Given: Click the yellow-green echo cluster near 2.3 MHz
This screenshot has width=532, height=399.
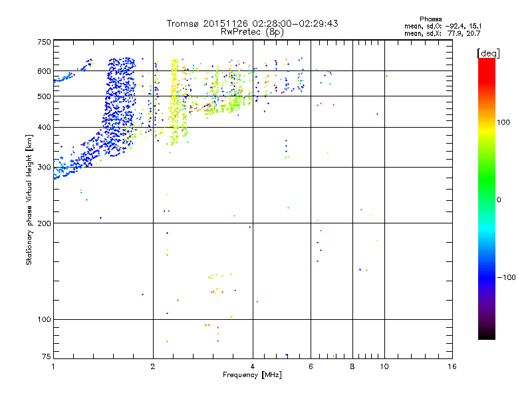Looking at the screenshot, I should (x=176, y=102).
